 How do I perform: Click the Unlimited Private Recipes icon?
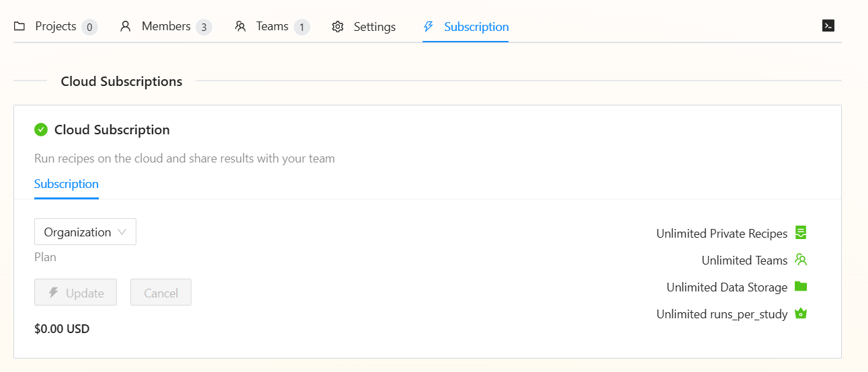800,233
